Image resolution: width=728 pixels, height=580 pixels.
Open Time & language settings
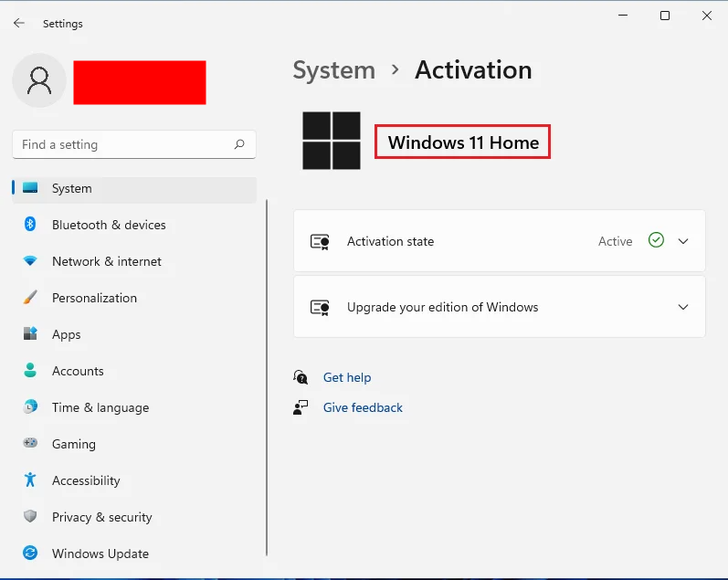(x=134, y=407)
